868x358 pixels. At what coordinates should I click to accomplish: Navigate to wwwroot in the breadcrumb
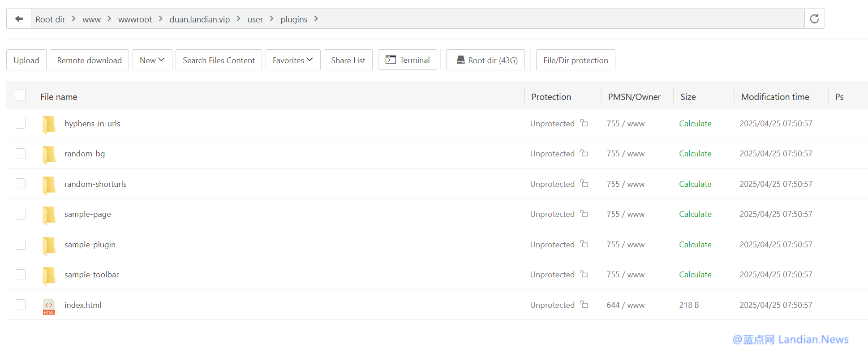[135, 19]
